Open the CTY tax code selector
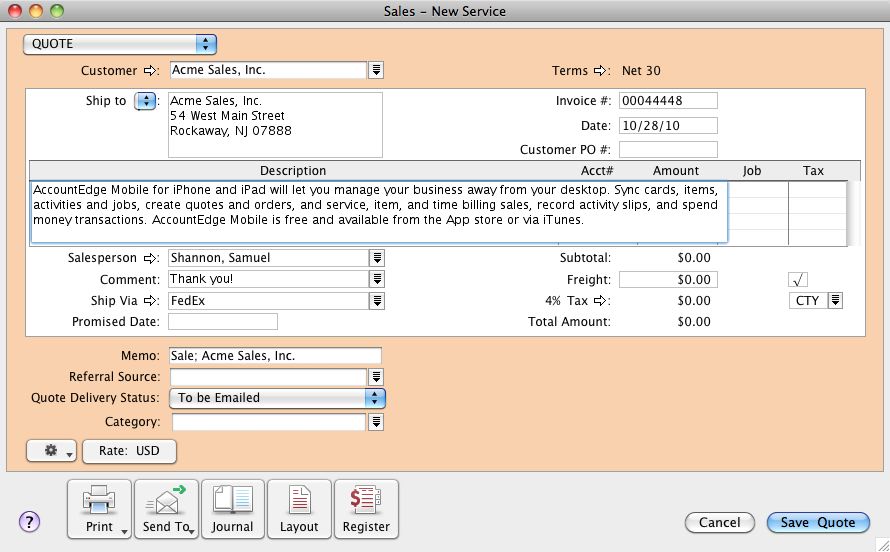The width and height of the screenshot is (890, 552). [835, 301]
